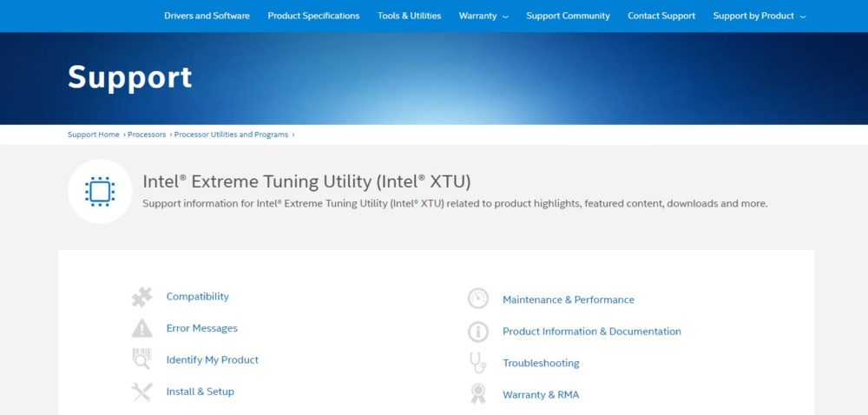The image size is (868, 415).
Task: Open the Processors breadcrumb
Action: tap(147, 135)
